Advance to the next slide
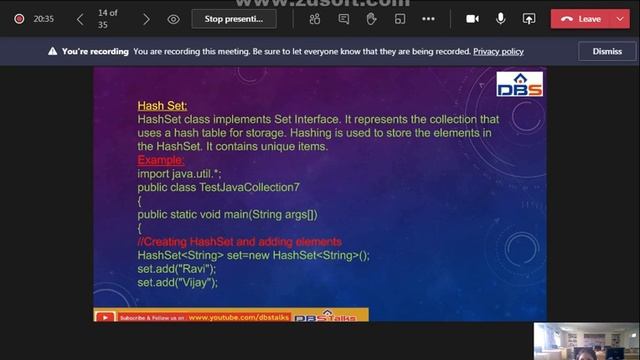The width and height of the screenshot is (640, 360). click(146, 19)
